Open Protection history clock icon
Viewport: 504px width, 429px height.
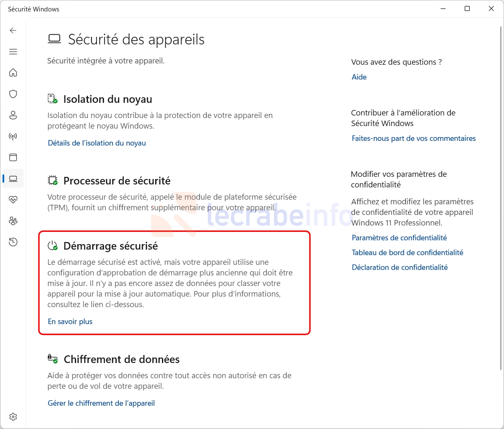point(13,242)
